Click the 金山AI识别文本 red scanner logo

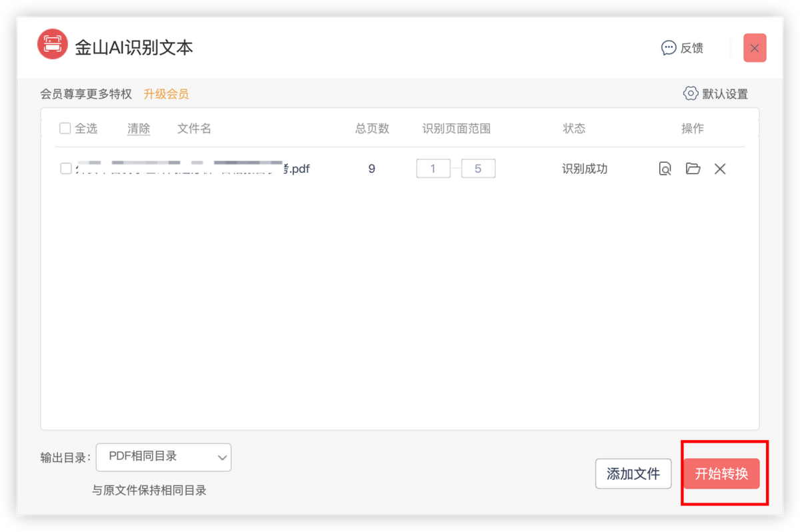[53, 44]
